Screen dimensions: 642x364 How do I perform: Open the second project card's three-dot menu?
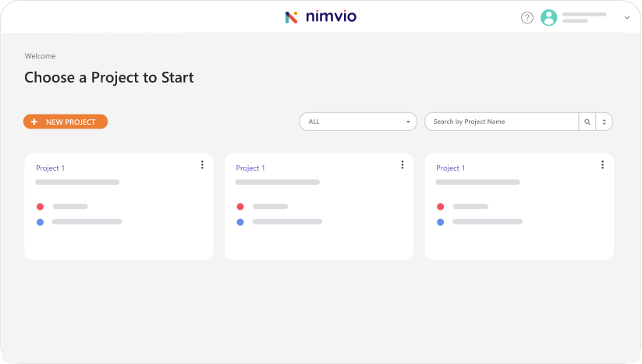pos(403,164)
